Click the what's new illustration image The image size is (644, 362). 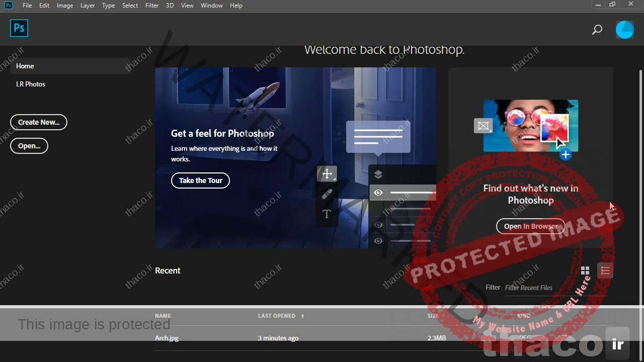[x=531, y=126]
